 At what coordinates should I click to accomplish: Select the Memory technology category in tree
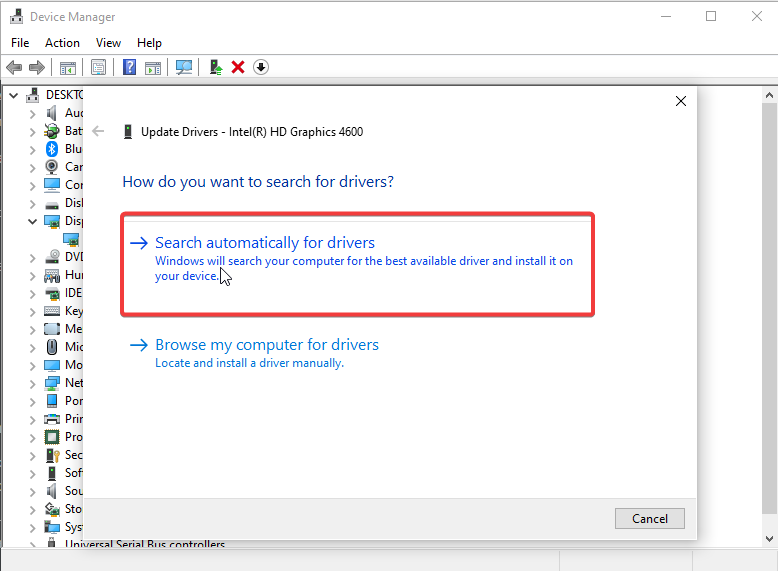click(x=64, y=329)
